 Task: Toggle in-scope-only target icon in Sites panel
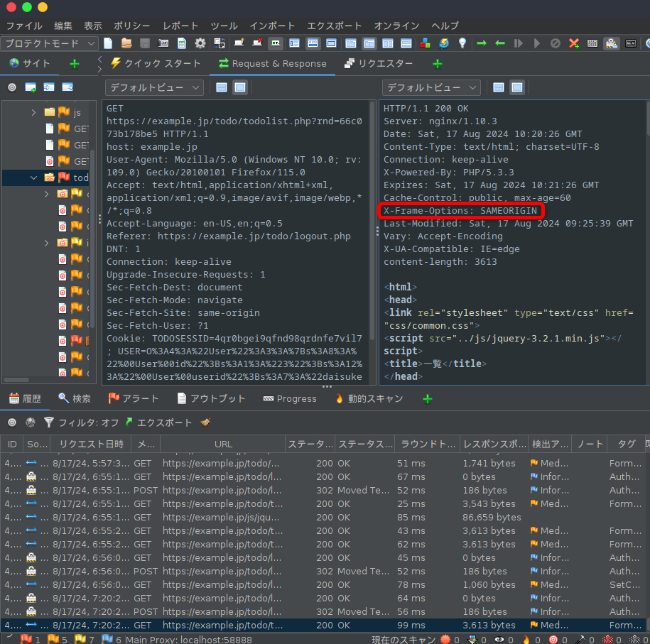[12, 87]
